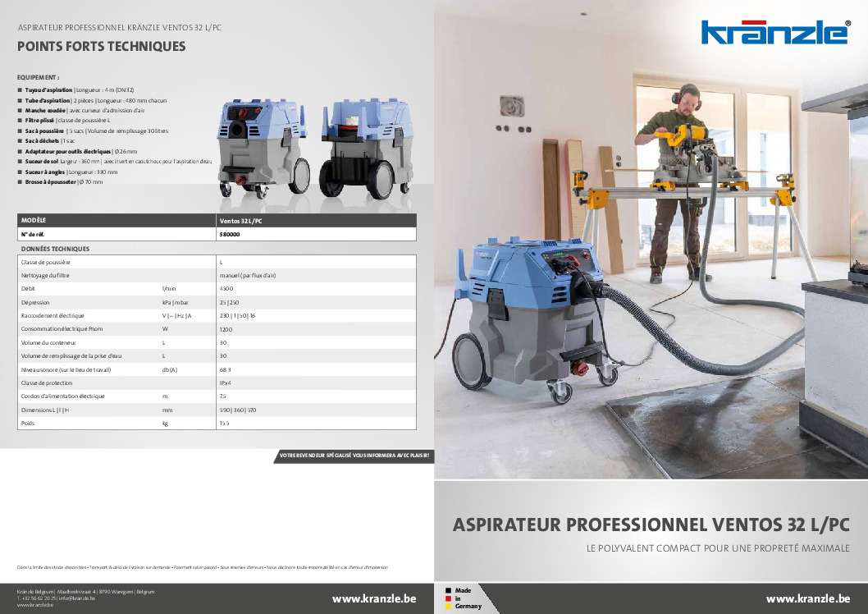Click the 'Dimensions L | l | H' row label
The width and height of the screenshot is (868, 614).
pos(45,410)
